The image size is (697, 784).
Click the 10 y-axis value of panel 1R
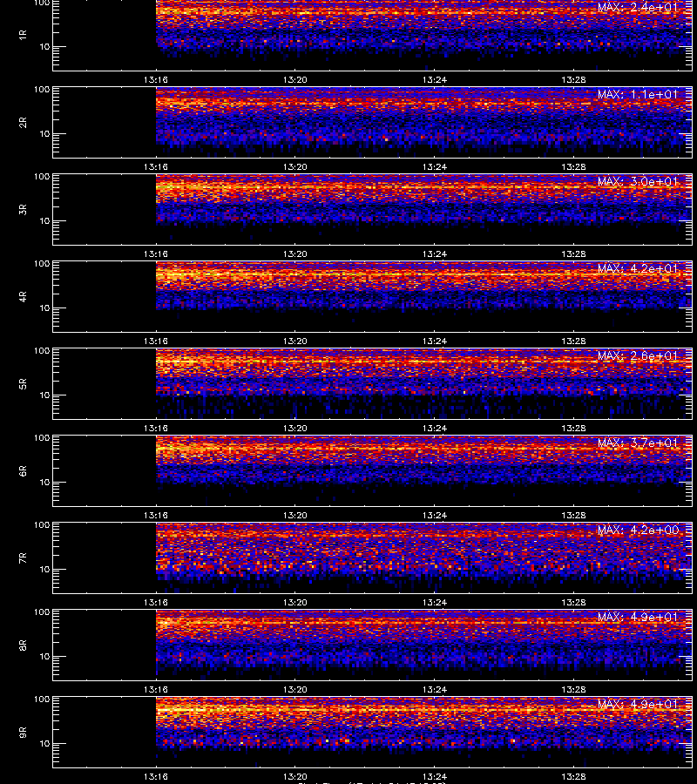44,46
